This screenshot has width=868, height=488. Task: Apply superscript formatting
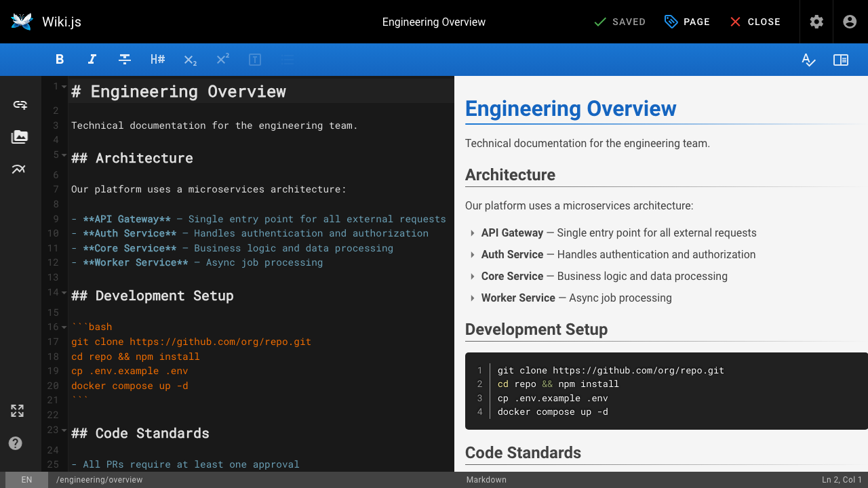point(222,60)
